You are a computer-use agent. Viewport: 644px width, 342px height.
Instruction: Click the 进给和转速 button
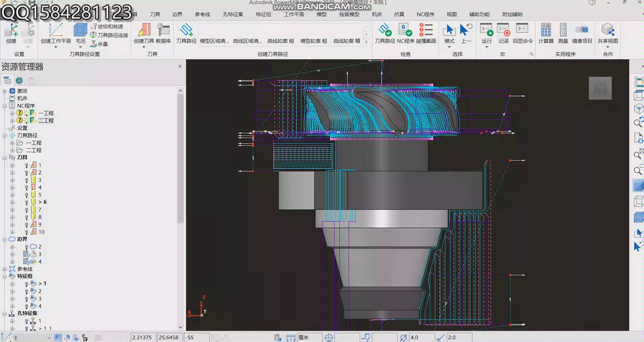pos(107,26)
